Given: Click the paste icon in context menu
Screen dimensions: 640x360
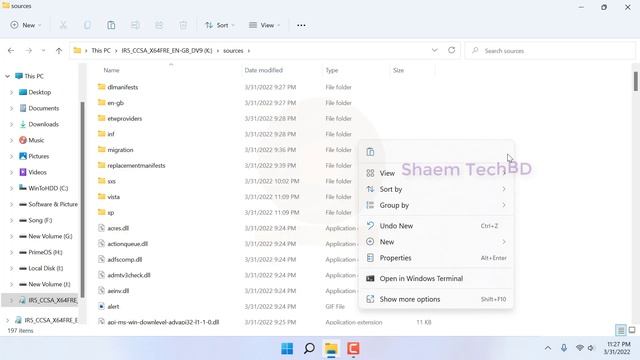Looking at the screenshot, I should point(370,152).
